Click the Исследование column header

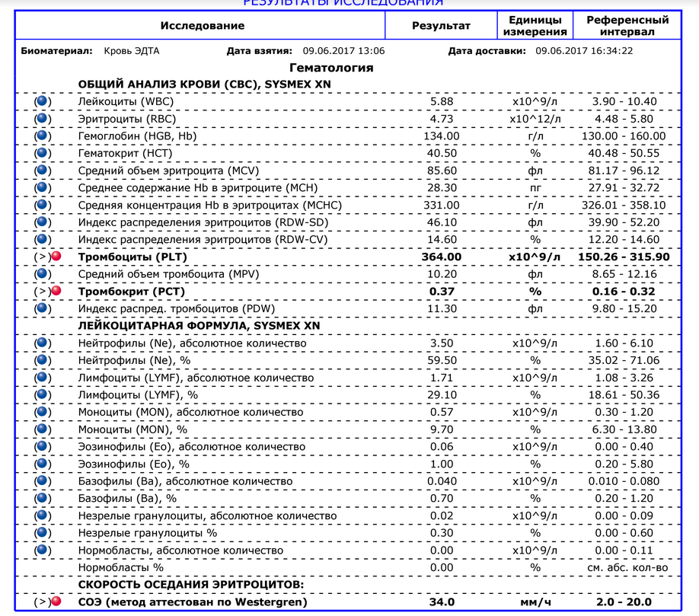click(203, 26)
